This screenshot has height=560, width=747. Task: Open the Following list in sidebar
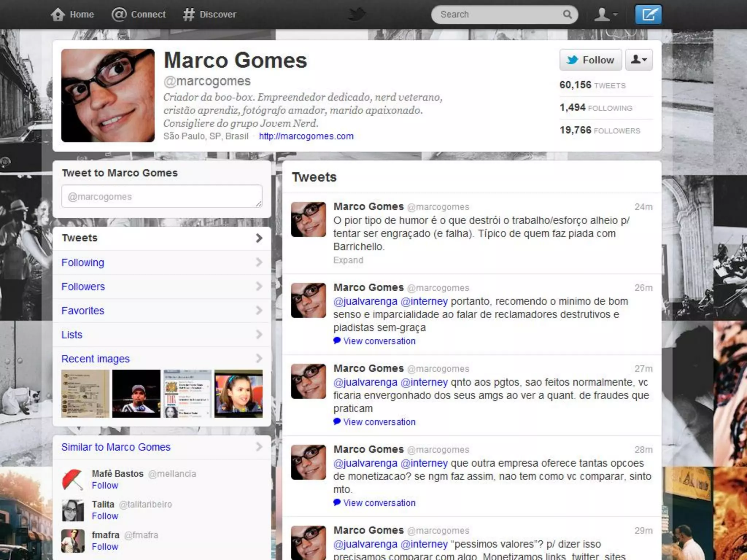point(83,262)
